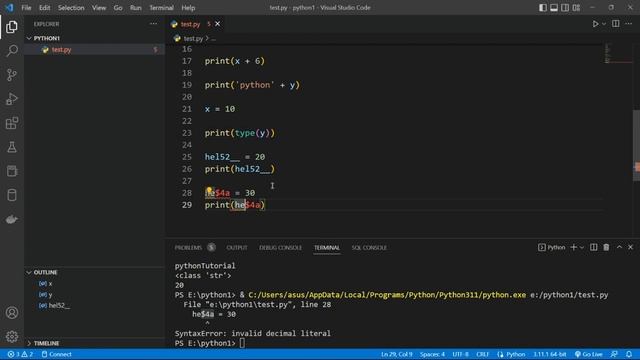This screenshot has height=360, width=640.
Task: Click Connect in status bar
Action: click(57, 354)
